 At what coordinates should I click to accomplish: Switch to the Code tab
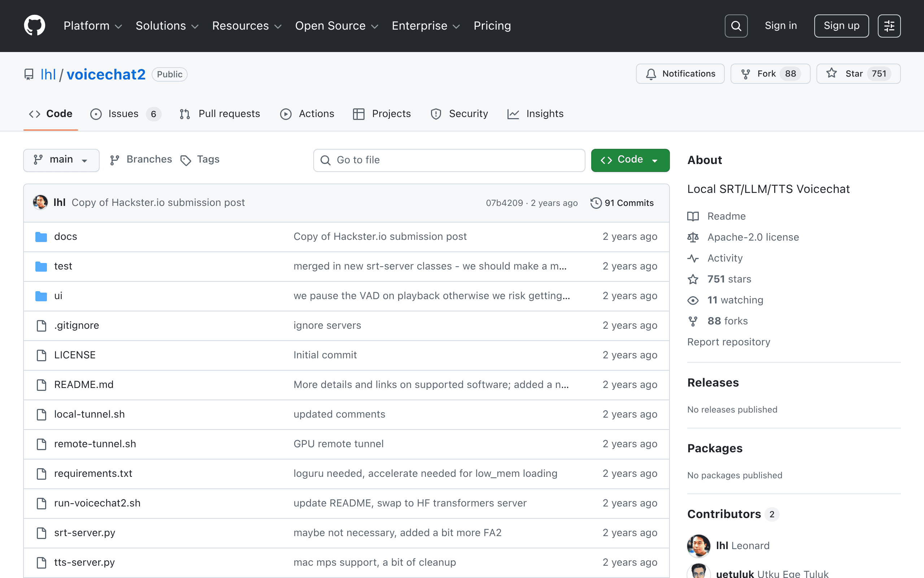point(51,114)
